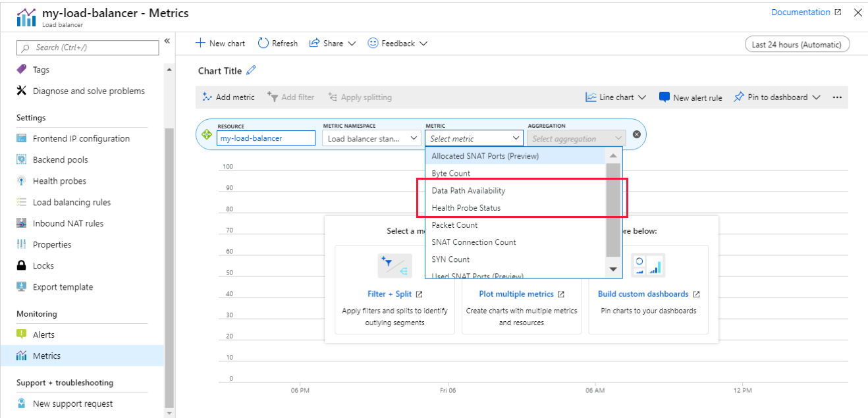Click the Add filter funnel icon
868x418 pixels.
tap(273, 97)
